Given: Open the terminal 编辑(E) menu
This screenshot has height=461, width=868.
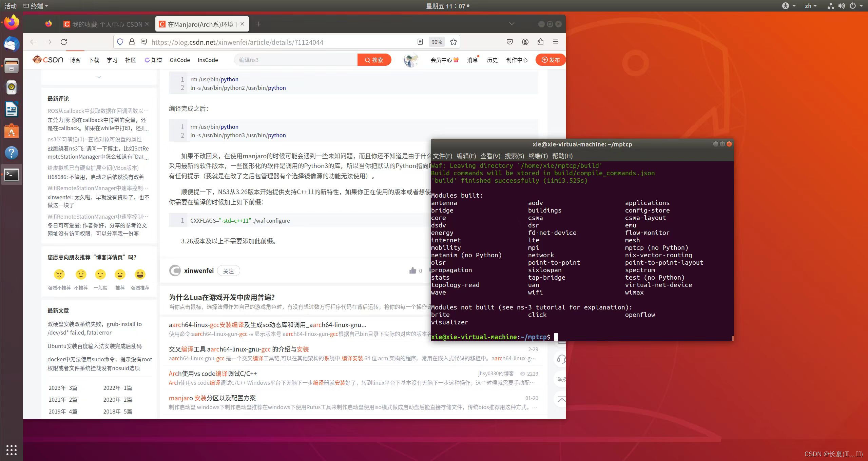Looking at the screenshot, I should point(467,156).
